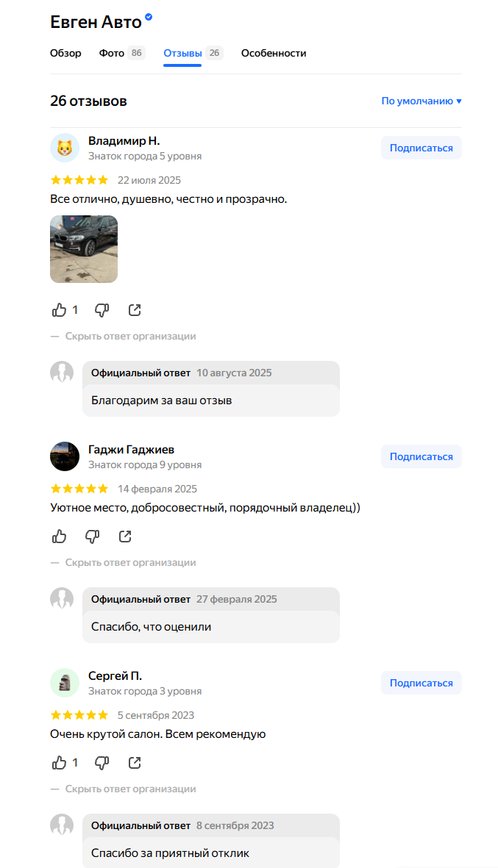498x868 pixels.
Task: Open Сергей П.'s user profile name
Action: click(x=115, y=676)
